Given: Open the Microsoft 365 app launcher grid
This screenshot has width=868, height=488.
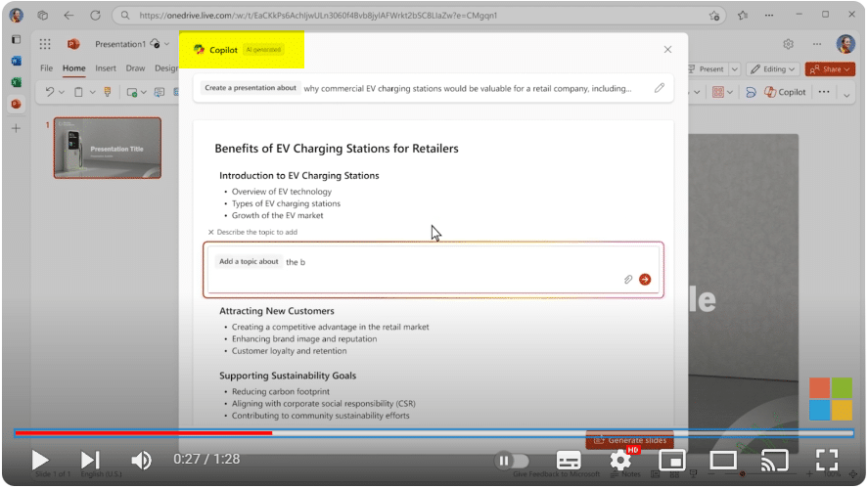Looking at the screenshot, I should pyautogui.click(x=45, y=44).
